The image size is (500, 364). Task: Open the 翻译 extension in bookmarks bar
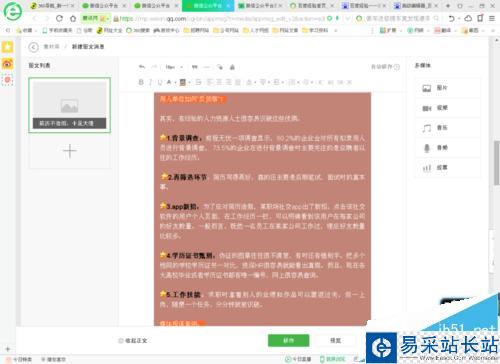(443, 30)
